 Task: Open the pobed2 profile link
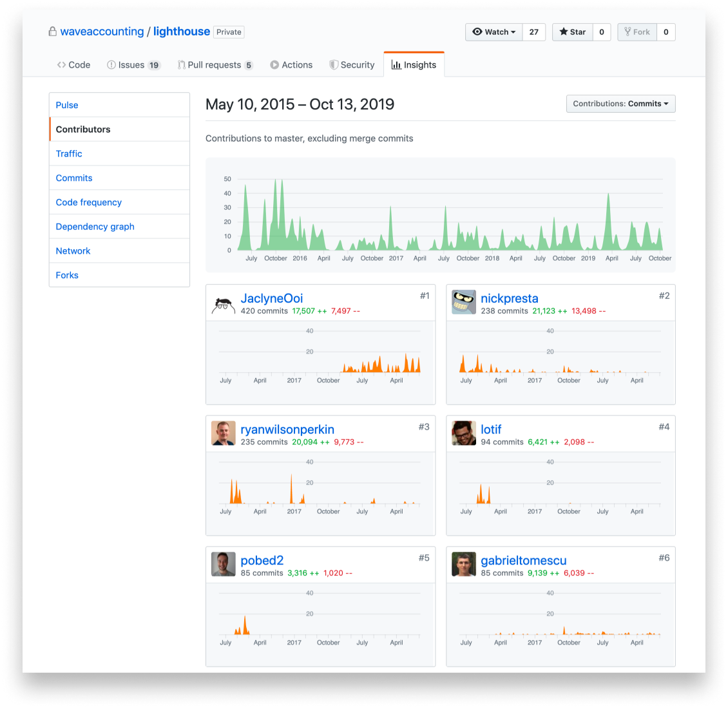click(262, 560)
